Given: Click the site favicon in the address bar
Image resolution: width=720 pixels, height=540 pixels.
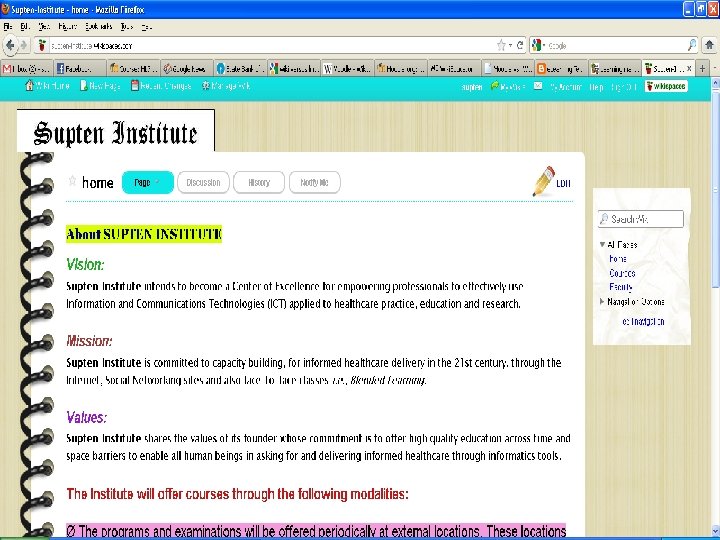Looking at the screenshot, I should 42,45.
